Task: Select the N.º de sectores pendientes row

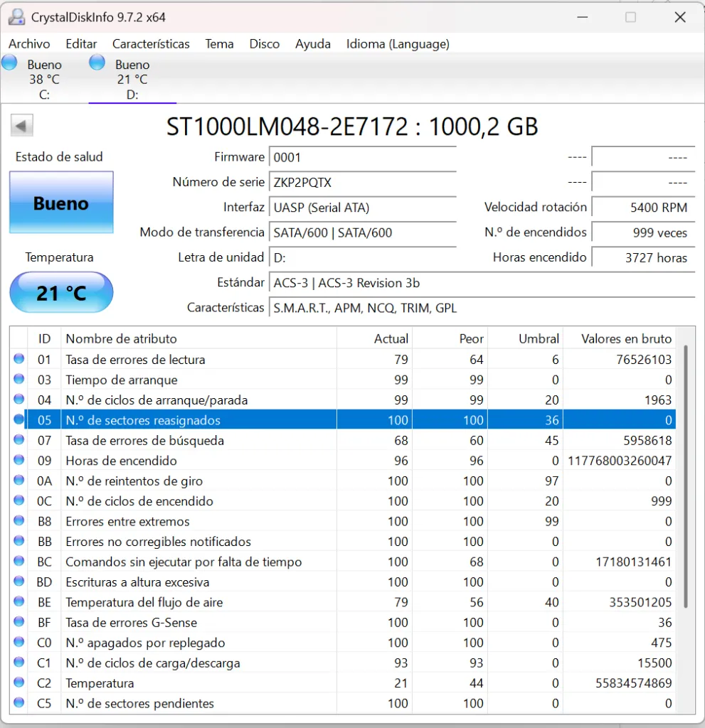Action: 343,703
